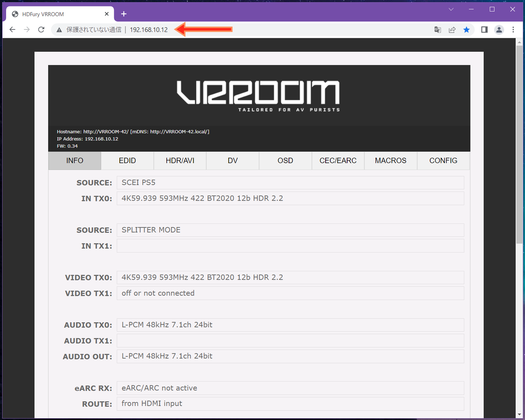This screenshot has height=420, width=525.
Task: Click the 'IN TX0:' label
Action: [x=97, y=198]
